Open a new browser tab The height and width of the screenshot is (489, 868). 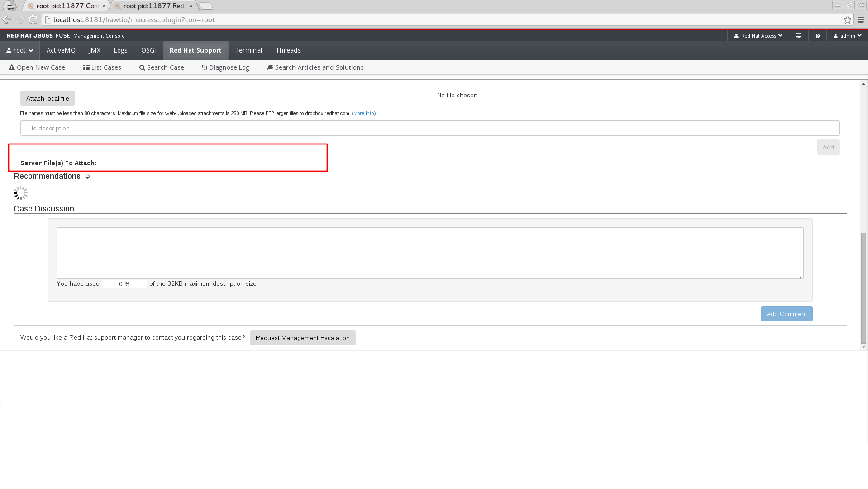[206, 6]
